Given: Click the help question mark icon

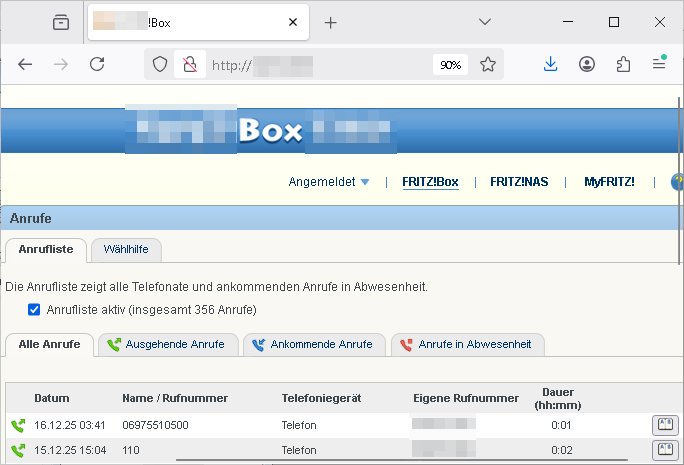Looking at the screenshot, I should pyautogui.click(x=677, y=182).
